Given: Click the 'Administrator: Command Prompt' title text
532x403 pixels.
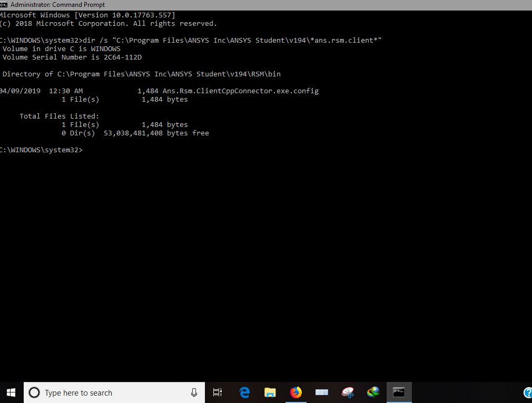Looking at the screenshot, I should [x=58, y=5].
